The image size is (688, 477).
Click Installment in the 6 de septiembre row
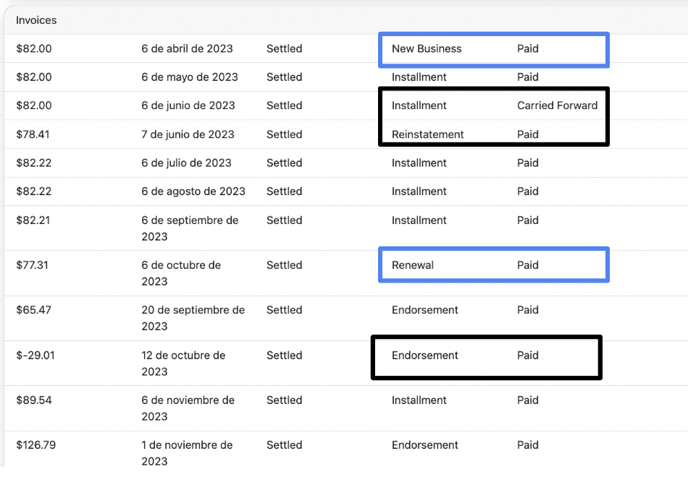pos(419,220)
